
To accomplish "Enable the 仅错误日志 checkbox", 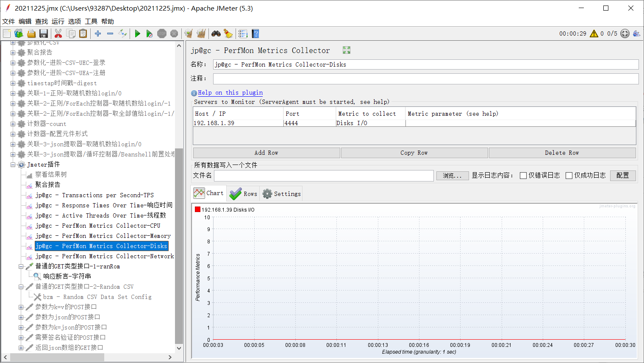I will pos(523,176).
